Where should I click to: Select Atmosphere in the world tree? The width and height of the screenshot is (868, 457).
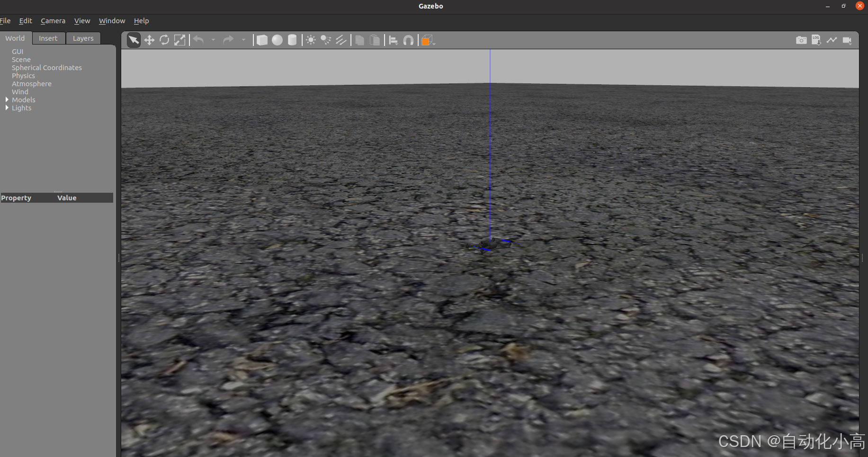coord(32,84)
